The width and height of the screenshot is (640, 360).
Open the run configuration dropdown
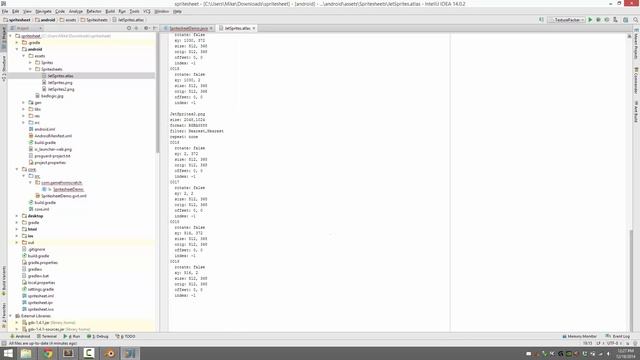pyautogui.click(x=568, y=20)
